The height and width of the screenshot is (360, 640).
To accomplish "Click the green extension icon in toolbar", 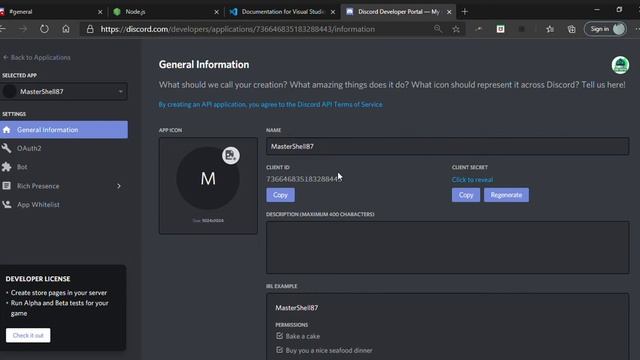I will point(500,29).
